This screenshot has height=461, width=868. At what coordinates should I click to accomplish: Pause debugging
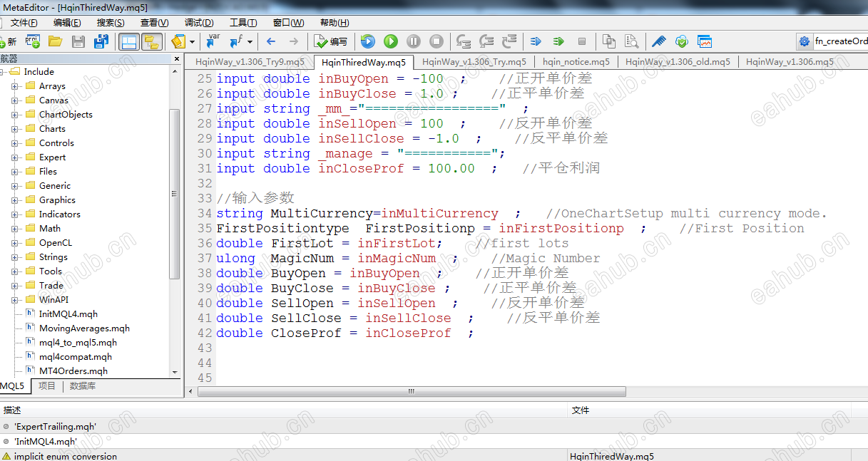414,41
